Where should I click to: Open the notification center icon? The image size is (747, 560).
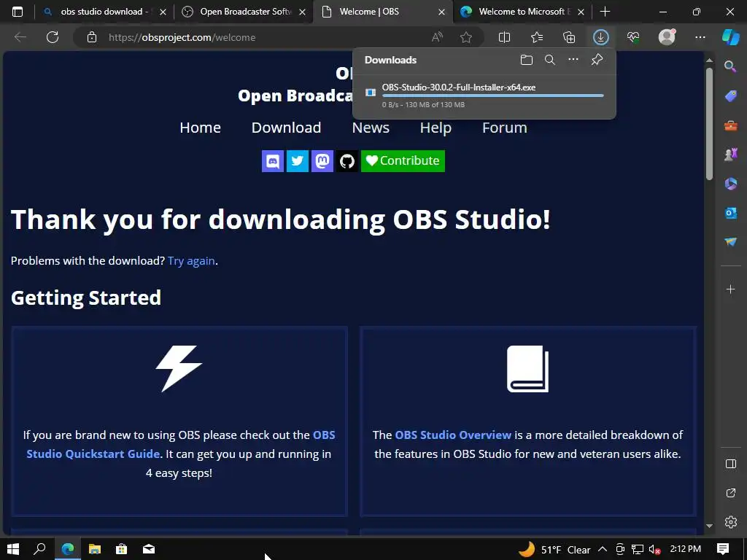coord(723,549)
